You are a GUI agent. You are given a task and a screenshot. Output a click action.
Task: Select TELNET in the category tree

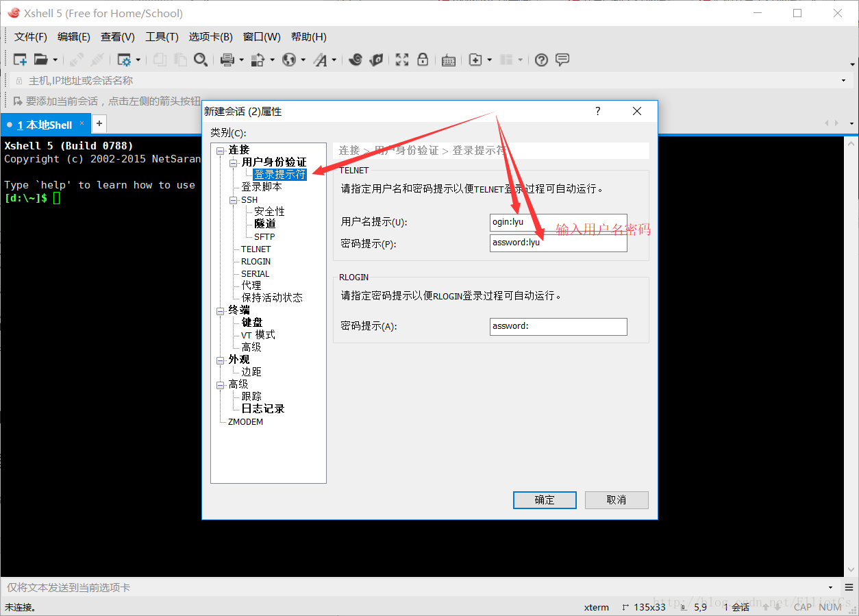pos(256,249)
